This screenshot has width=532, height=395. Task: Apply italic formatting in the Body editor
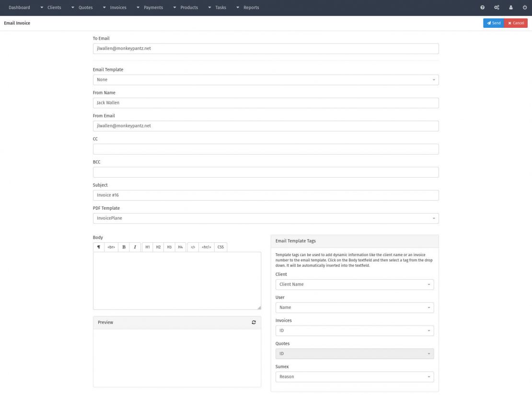(135, 247)
